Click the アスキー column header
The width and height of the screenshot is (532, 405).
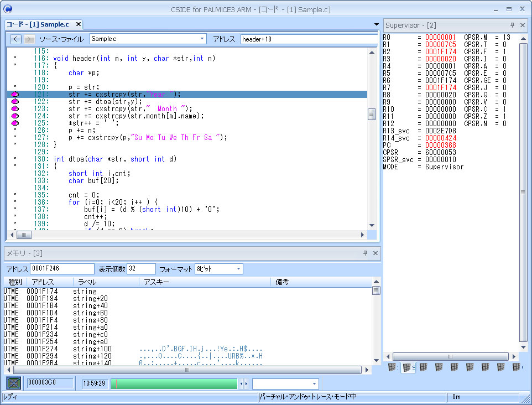pyautogui.click(x=205, y=282)
